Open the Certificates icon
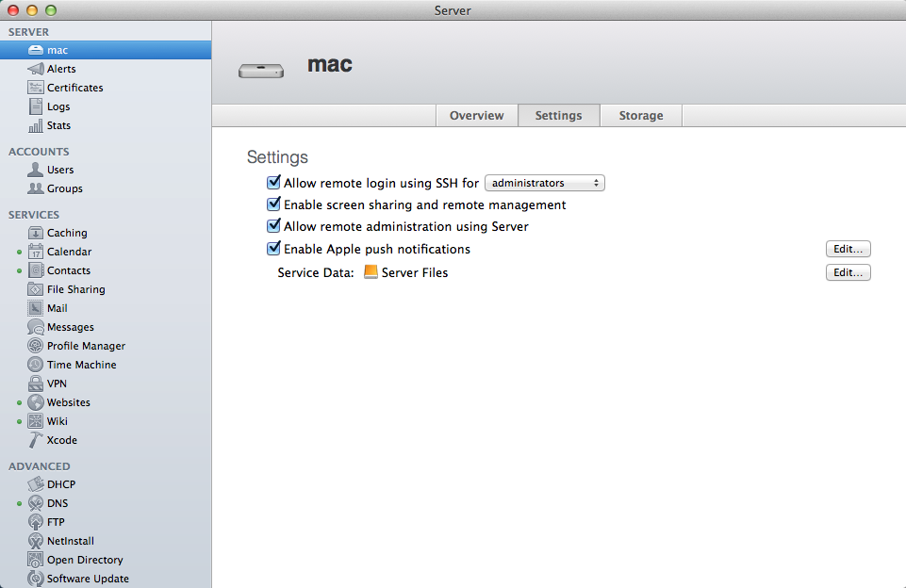 click(x=36, y=88)
